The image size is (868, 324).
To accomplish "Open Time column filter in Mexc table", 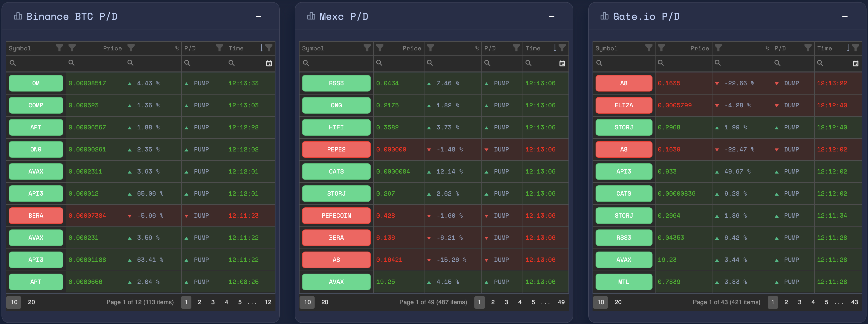I will click(x=562, y=48).
